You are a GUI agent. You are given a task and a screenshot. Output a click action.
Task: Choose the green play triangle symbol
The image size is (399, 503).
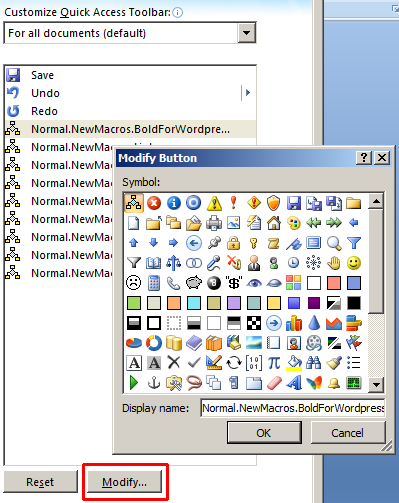134,383
